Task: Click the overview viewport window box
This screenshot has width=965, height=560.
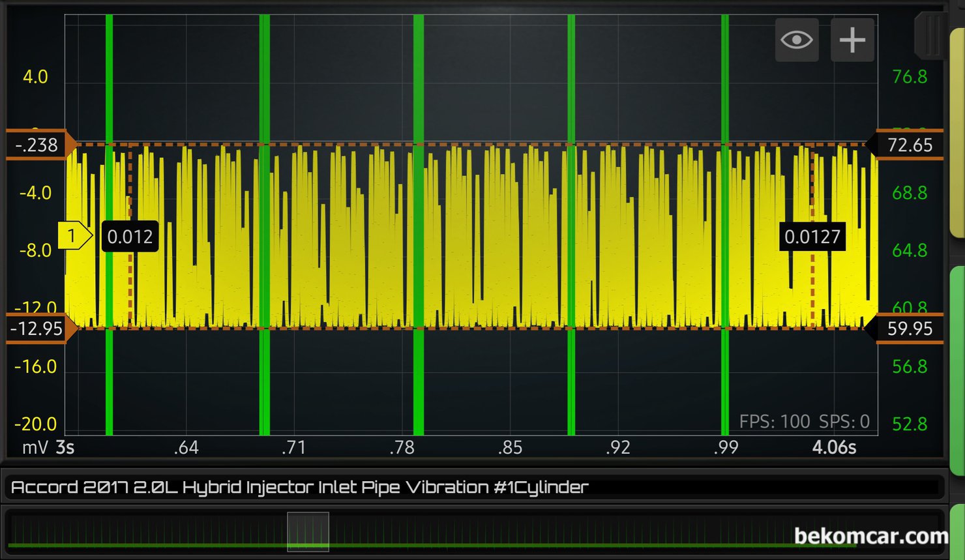Action: click(308, 532)
